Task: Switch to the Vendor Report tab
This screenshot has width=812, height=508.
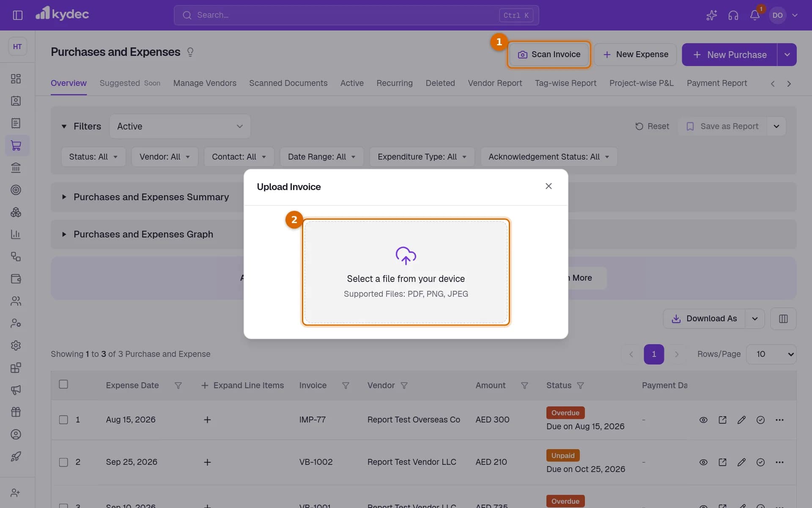Action: pos(495,83)
